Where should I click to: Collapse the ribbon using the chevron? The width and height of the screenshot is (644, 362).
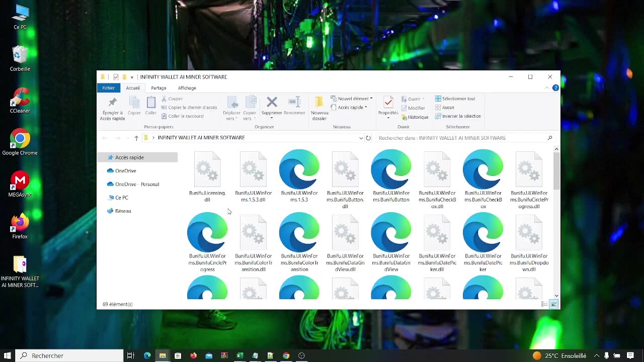click(x=547, y=88)
